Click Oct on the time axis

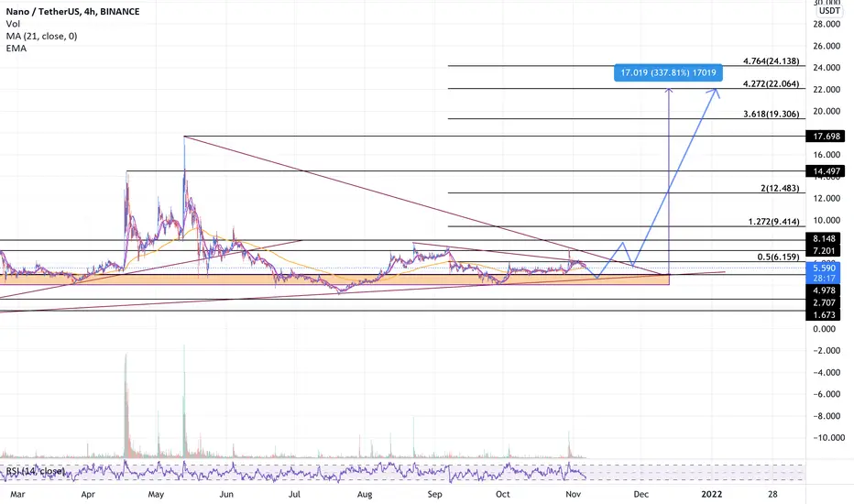tap(503, 494)
